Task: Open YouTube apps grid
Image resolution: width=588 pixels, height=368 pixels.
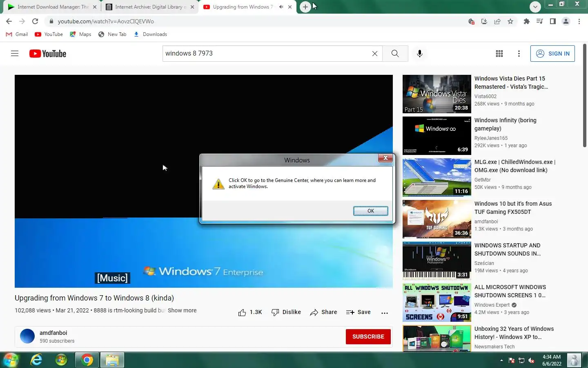Action: (499, 54)
